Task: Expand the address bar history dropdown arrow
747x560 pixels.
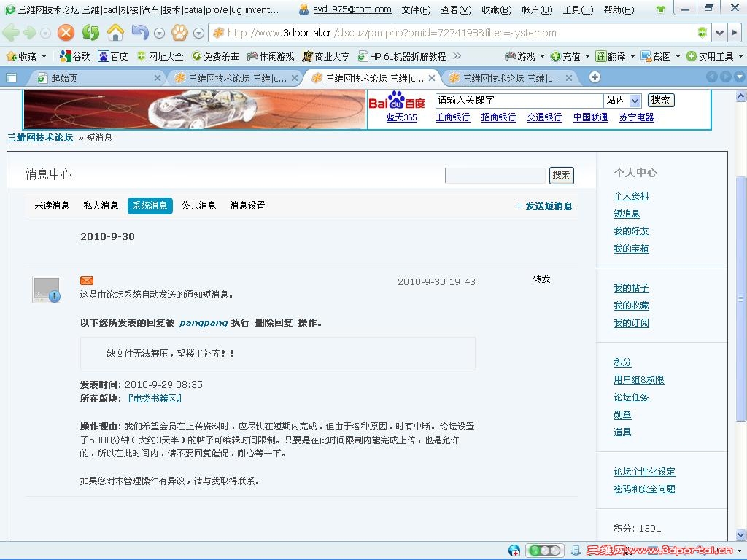Action: pyautogui.click(x=719, y=33)
